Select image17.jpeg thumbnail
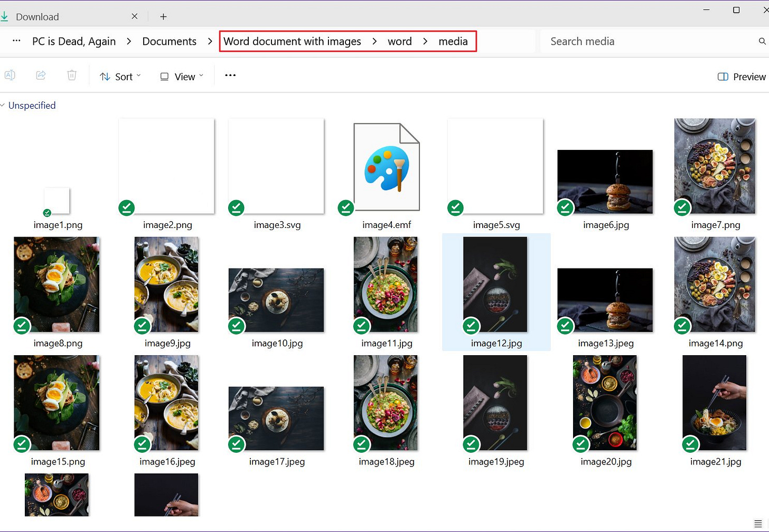 click(276, 419)
